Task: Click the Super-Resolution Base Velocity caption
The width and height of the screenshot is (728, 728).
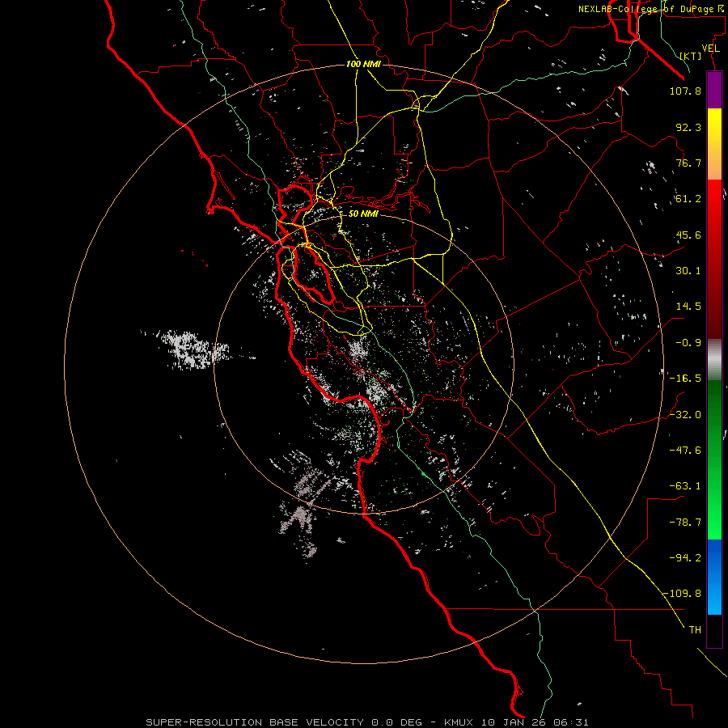Action: tap(367, 722)
